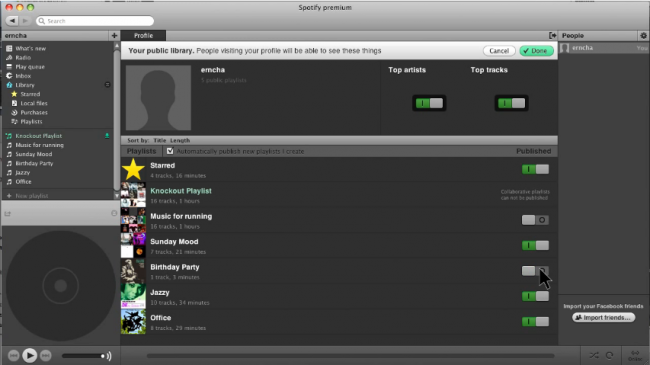Toggle Birthday Party published switch

point(535,271)
